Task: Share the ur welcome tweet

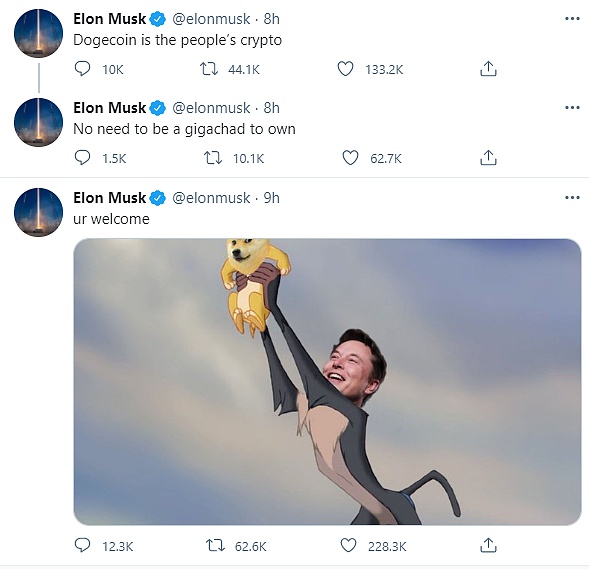Action: coord(488,545)
